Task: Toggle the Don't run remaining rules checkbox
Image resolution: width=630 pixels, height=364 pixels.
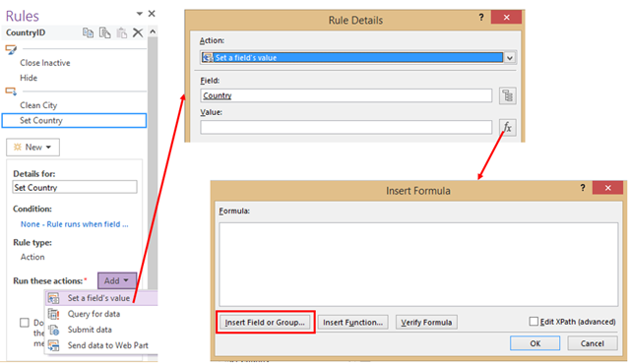Action: [x=25, y=323]
